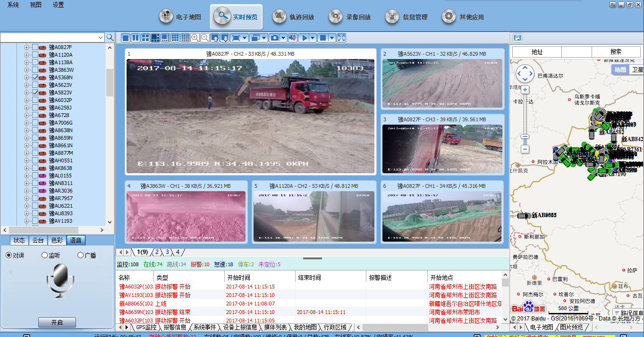The height and width of the screenshot is (337, 644).
Task: Expand the 豫A1120A tree node
Action: pyautogui.click(x=27, y=55)
